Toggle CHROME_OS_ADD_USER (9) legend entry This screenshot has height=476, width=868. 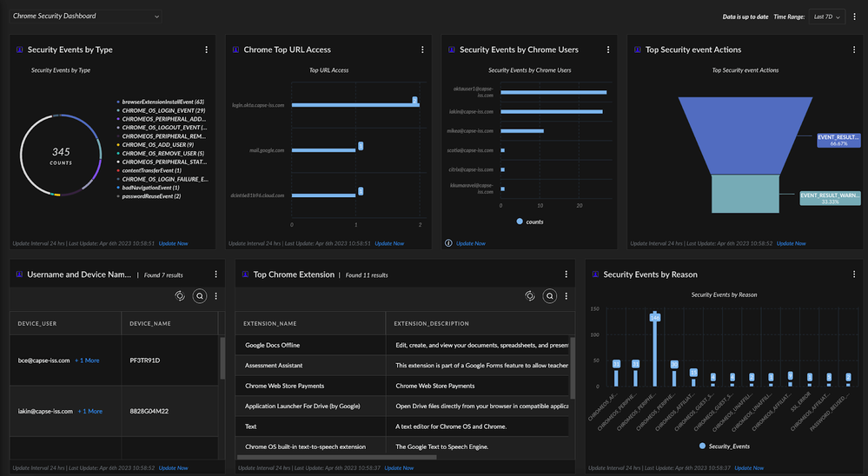(x=156, y=145)
